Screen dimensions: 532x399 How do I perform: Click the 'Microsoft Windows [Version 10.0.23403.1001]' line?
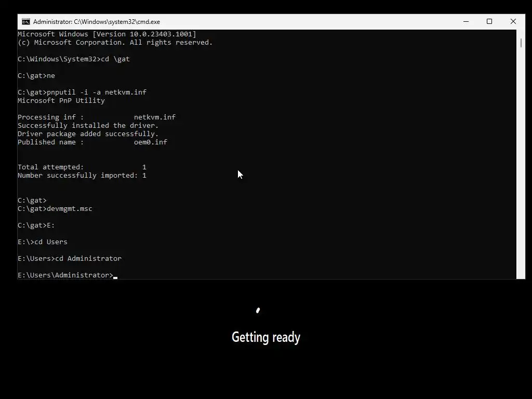[107, 34]
